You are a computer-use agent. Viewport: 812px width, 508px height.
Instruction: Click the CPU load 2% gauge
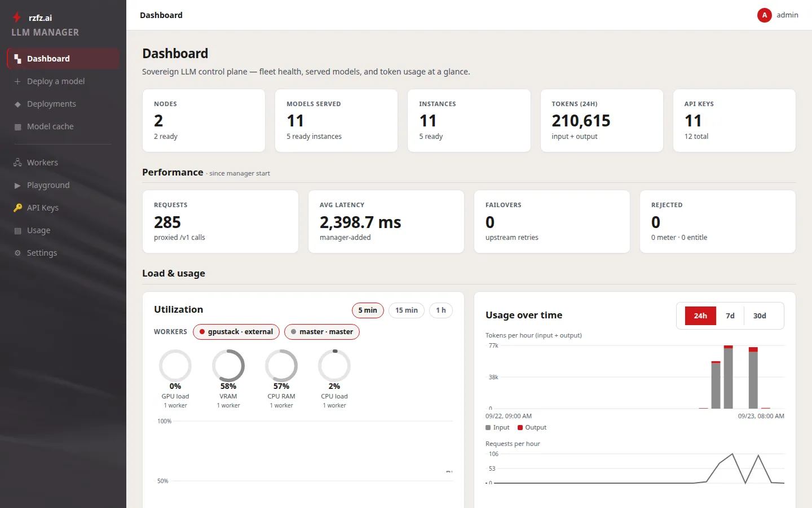(x=334, y=366)
